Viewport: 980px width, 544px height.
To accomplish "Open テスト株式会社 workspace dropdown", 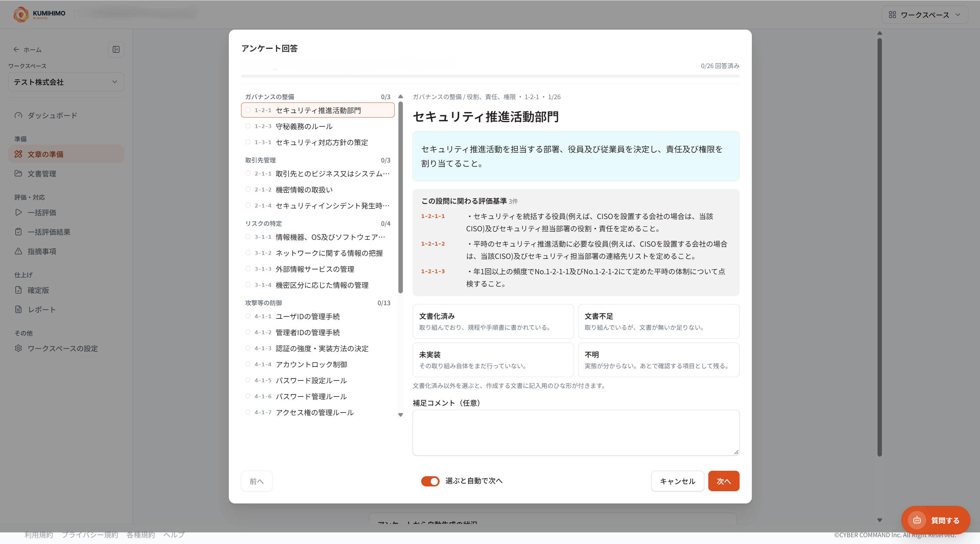I will [66, 82].
